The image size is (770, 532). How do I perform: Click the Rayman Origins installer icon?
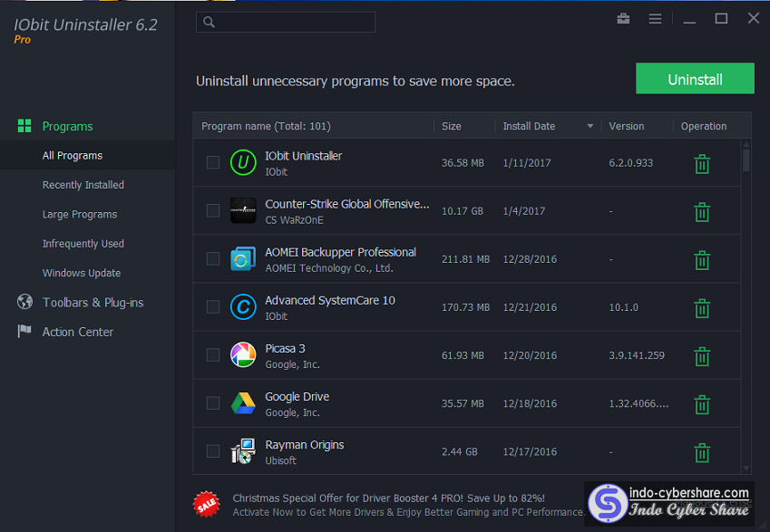pos(243,451)
